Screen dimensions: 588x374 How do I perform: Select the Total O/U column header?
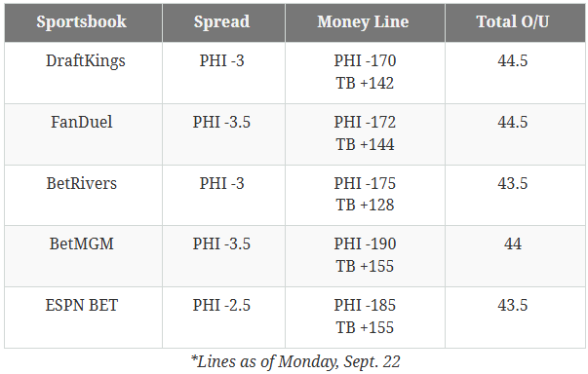click(513, 21)
